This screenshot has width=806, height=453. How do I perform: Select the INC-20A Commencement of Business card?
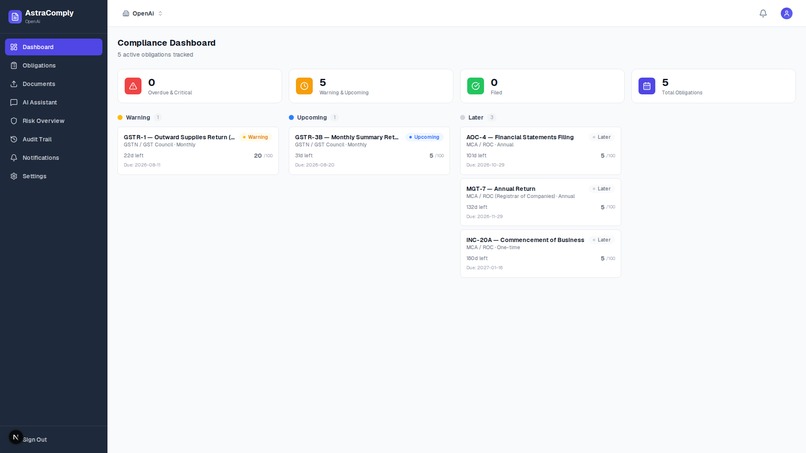(x=540, y=253)
